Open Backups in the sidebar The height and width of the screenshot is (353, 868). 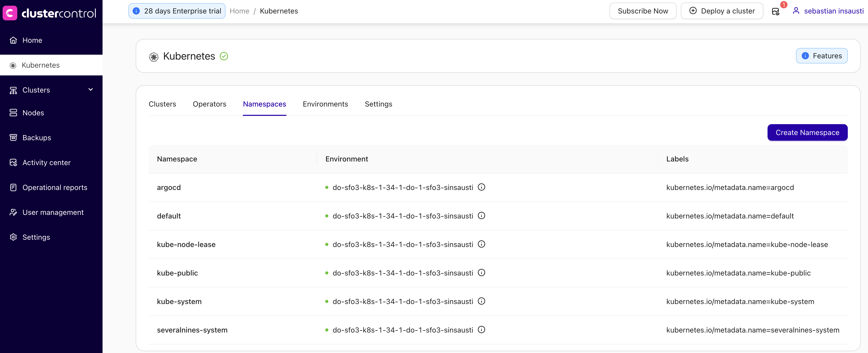51,138
